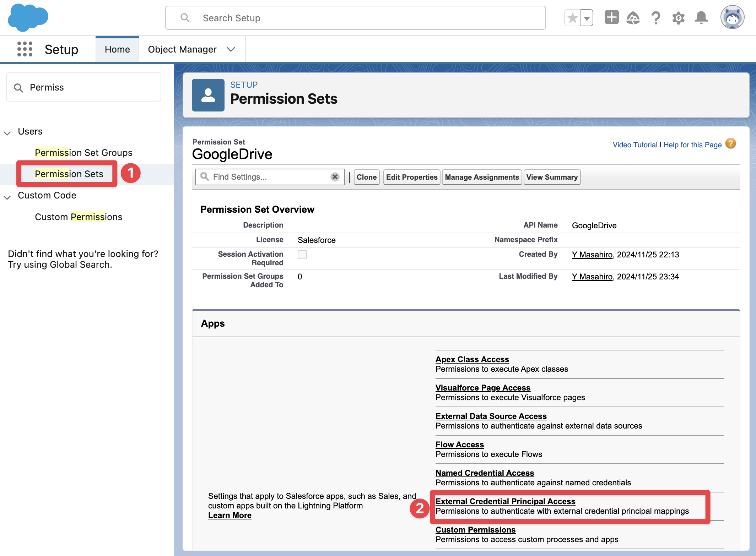
Task: Click the Help question mark icon
Action: [x=655, y=17]
